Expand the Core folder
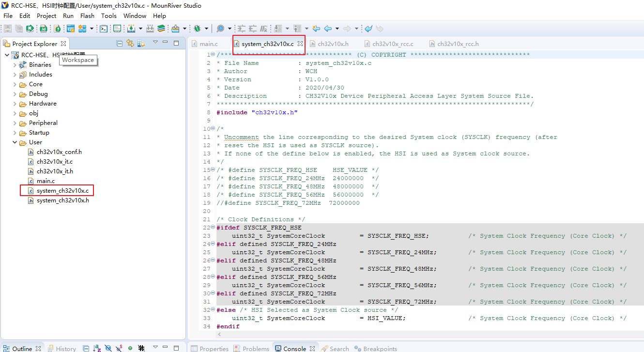The height and width of the screenshot is (352, 644). 15,84
